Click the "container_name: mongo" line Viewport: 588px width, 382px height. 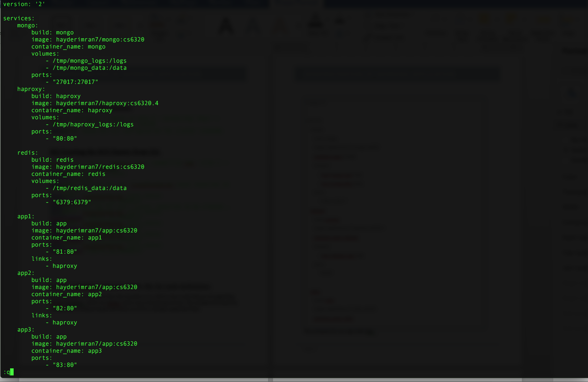(x=68, y=46)
